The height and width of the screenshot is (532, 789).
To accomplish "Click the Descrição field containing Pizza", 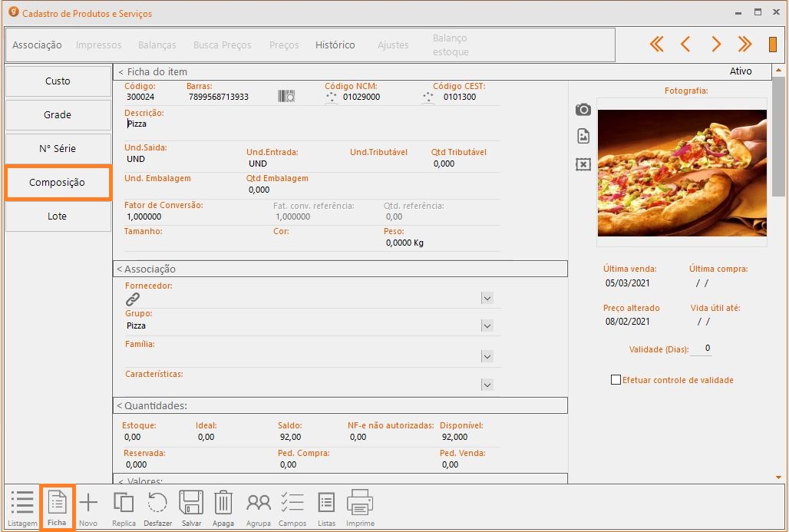I will tap(312, 124).
